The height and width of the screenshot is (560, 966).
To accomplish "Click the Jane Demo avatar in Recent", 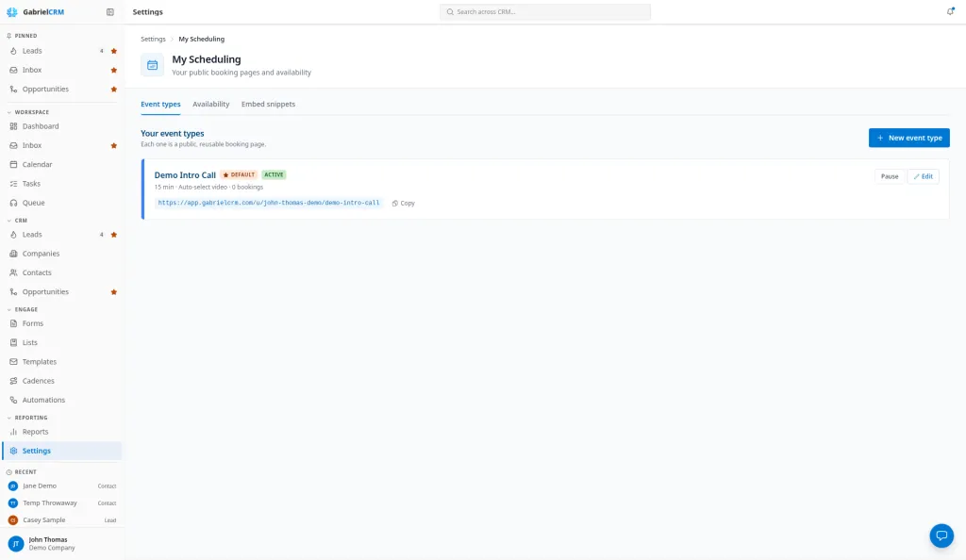I will 13,486.
